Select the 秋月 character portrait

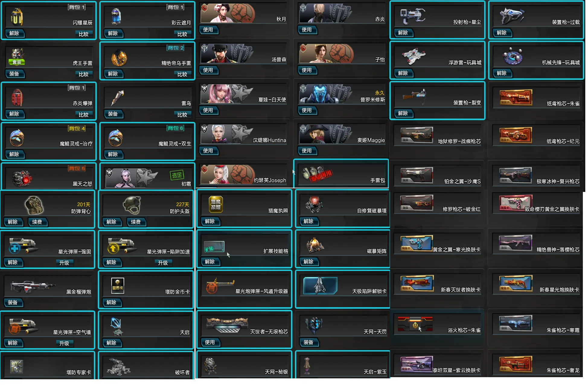[x=228, y=13]
